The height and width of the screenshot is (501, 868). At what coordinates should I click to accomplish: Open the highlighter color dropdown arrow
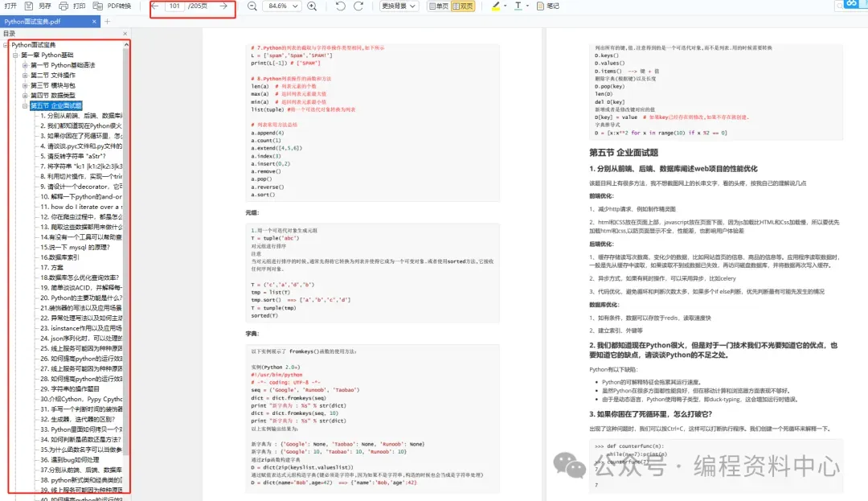coord(505,6)
